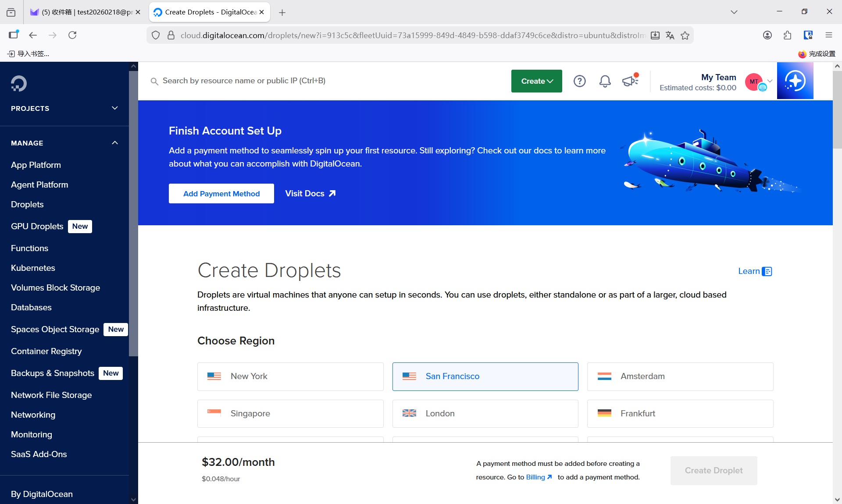The height and width of the screenshot is (504, 842).
Task: Click the Create Droplet button
Action: click(714, 471)
